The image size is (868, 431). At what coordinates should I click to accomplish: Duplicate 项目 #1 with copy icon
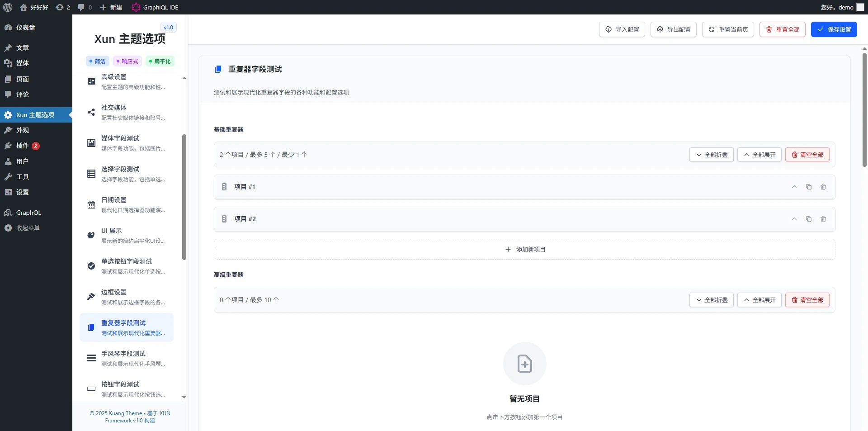pos(809,187)
